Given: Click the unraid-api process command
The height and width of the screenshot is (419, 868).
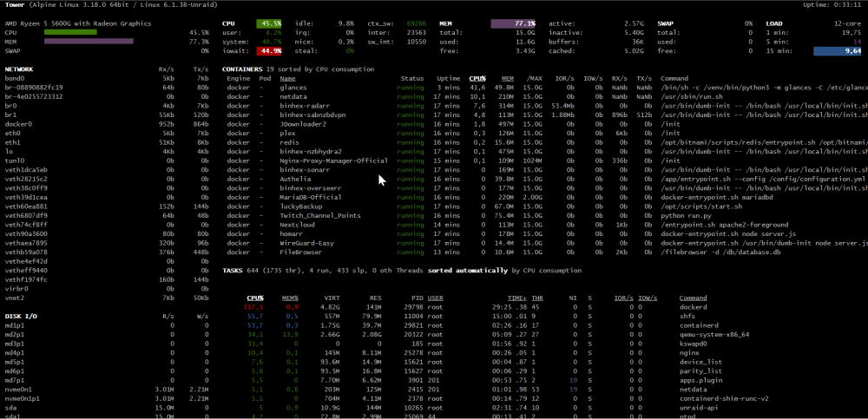Looking at the screenshot, I should click(699, 408).
